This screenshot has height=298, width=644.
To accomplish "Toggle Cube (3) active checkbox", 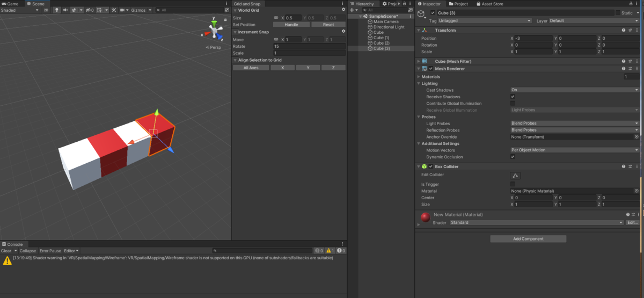I will pos(433,13).
